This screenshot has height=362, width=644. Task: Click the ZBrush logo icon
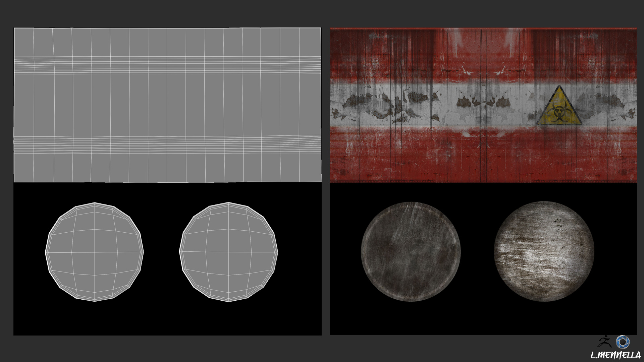[604, 341]
